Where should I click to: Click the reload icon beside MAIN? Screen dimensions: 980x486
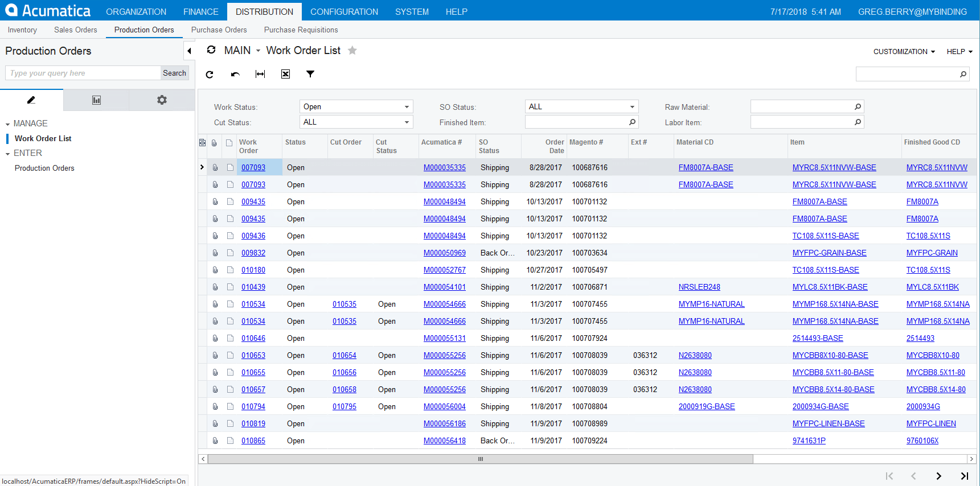tap(211, 50)
